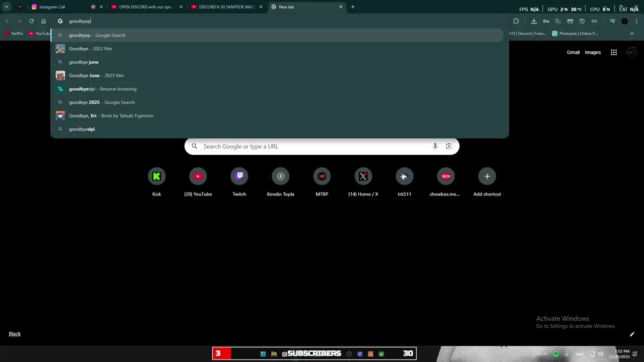Click the Add shortcut button
This screenshot has height=362, width=644.
pyautogui.click(x=487, y=182)
